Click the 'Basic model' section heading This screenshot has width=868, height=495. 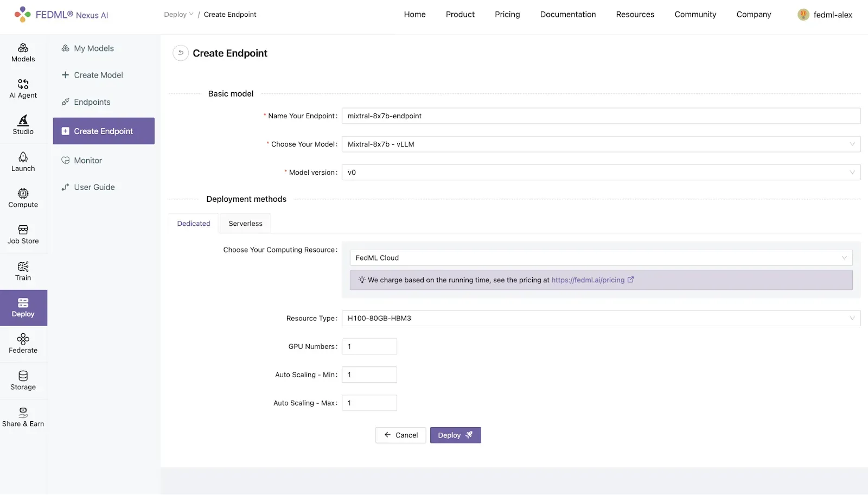click(x=231, y=94)
